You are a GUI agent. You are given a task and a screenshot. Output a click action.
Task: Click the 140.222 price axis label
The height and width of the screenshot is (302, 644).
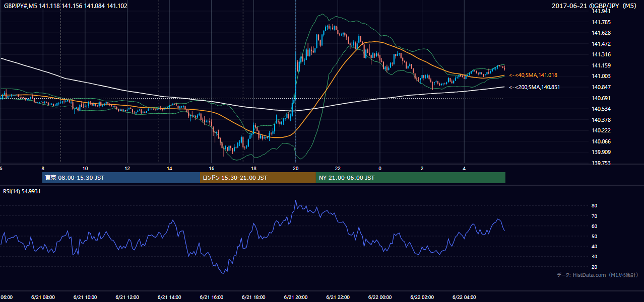601,130
